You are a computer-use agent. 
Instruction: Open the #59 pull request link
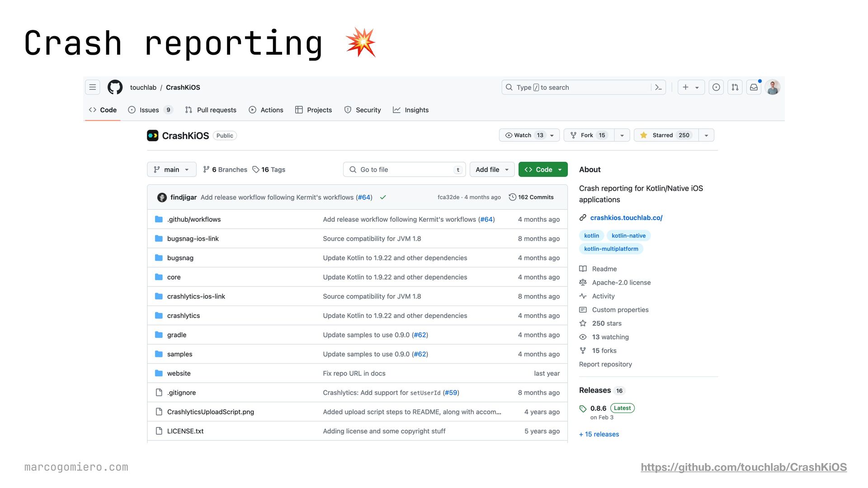[x=451, y=393]
